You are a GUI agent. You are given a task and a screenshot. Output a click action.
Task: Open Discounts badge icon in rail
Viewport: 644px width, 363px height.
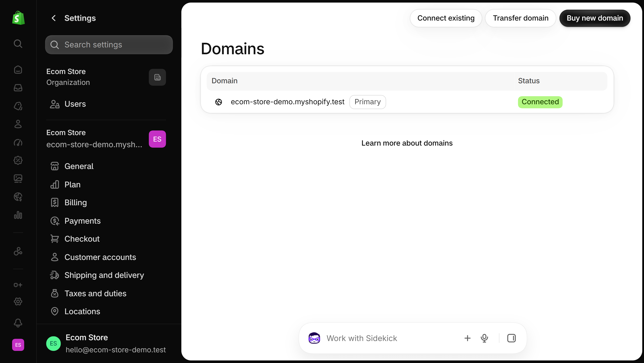[18, 160]
